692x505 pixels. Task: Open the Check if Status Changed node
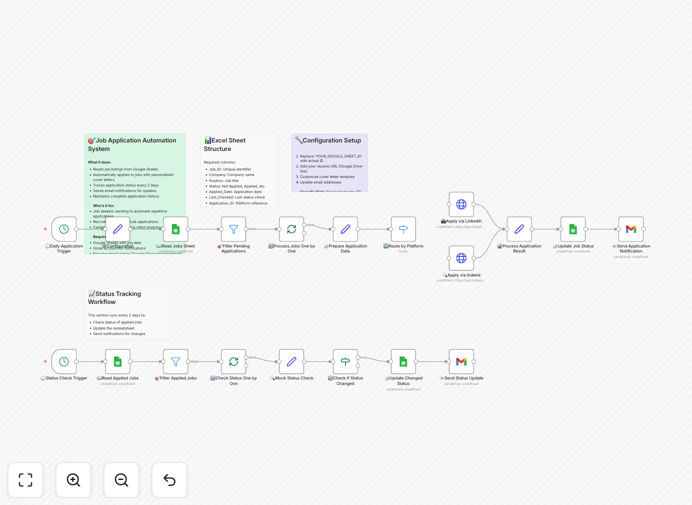(x=345, y=362)
